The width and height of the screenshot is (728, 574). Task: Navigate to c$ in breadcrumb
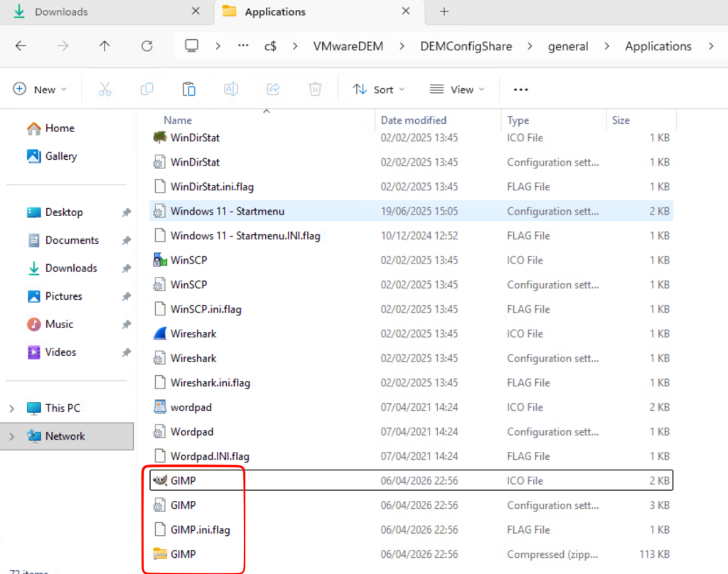click(x=270, y=46)
